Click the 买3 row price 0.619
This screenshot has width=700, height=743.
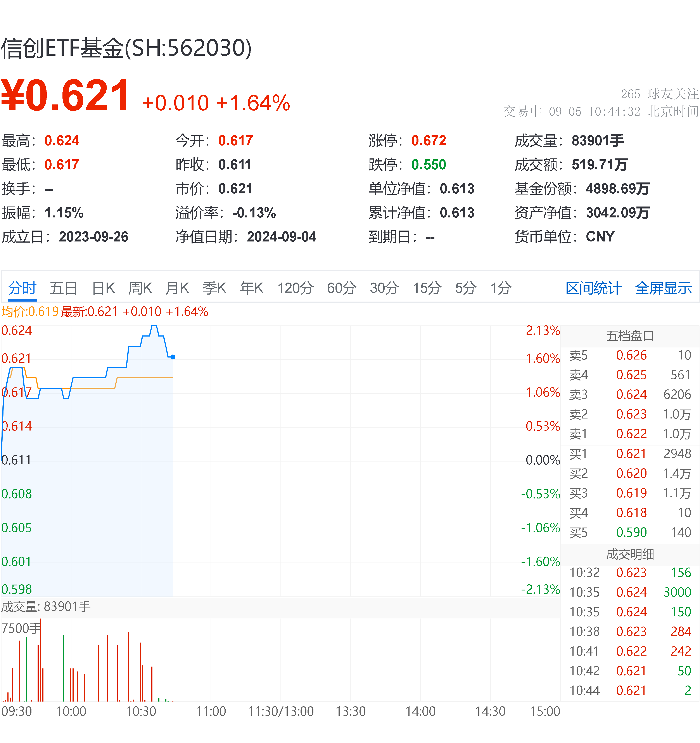click(632, 493)
